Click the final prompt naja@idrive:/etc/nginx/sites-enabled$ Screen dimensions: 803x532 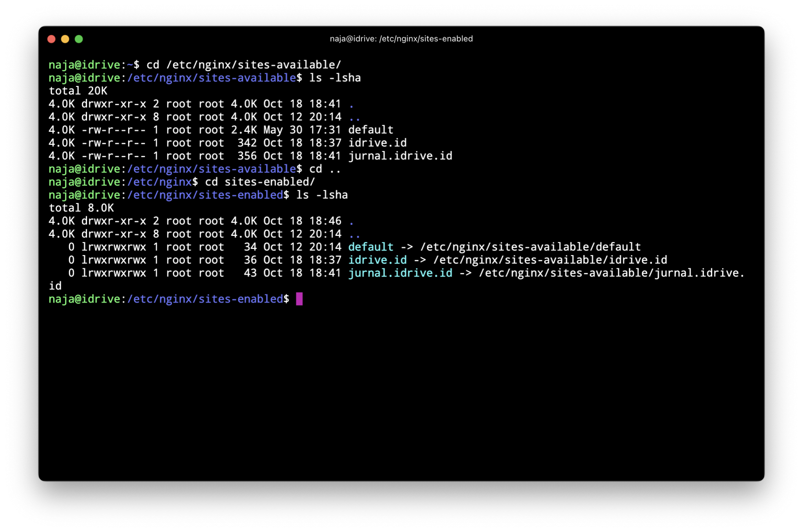tap(169, 299)
